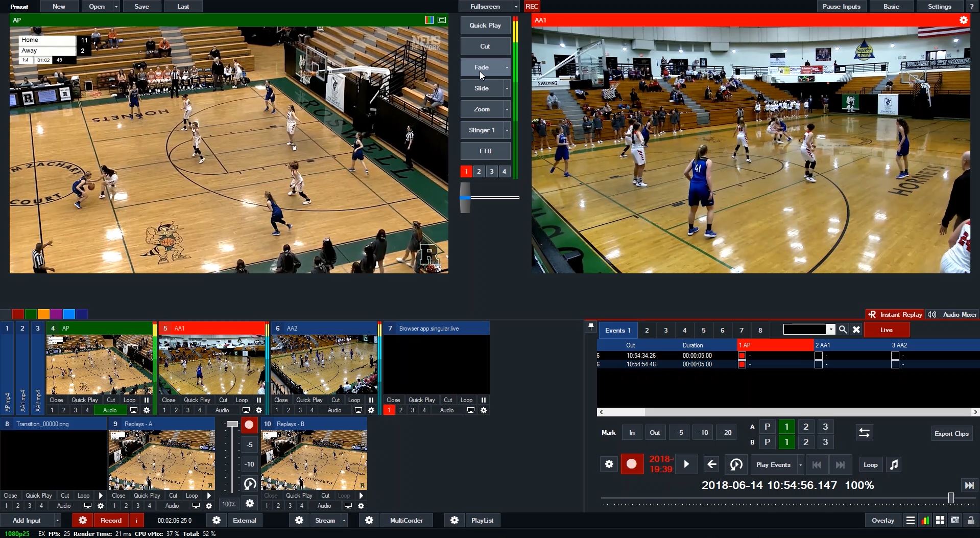Switch to Events tab 3
980x538 pixels.
click(x=665, y=330)
